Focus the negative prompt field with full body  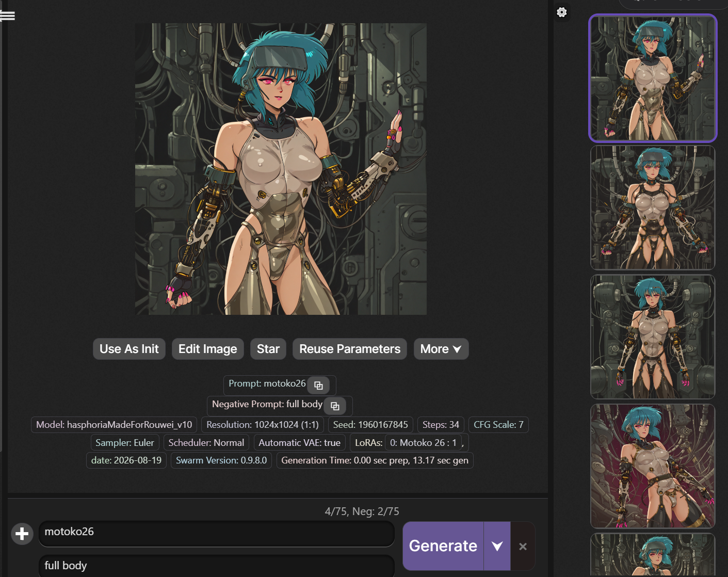(x=217, y=566)
